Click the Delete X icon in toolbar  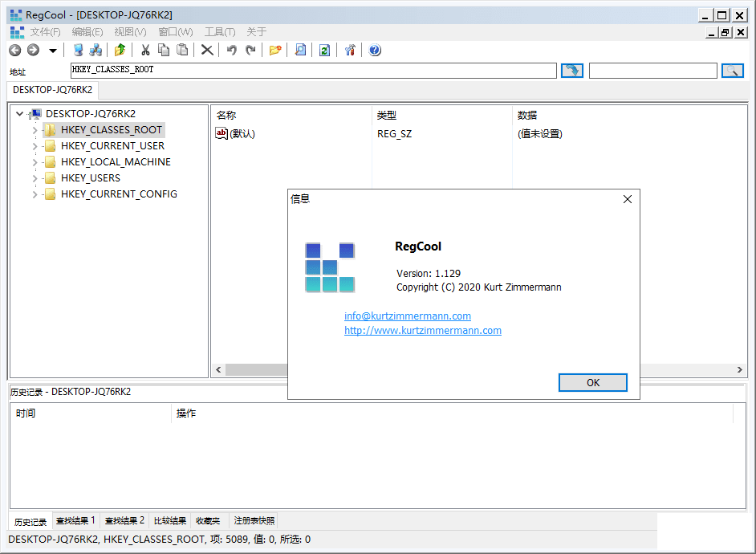pyautogui.click(x=207, y=50)
